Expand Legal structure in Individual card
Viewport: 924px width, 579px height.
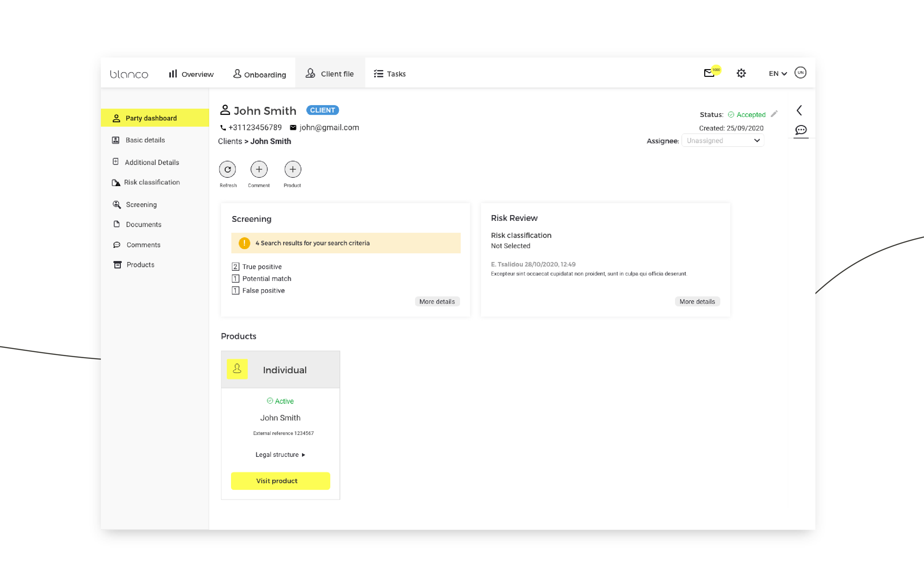tap(280, 455)
